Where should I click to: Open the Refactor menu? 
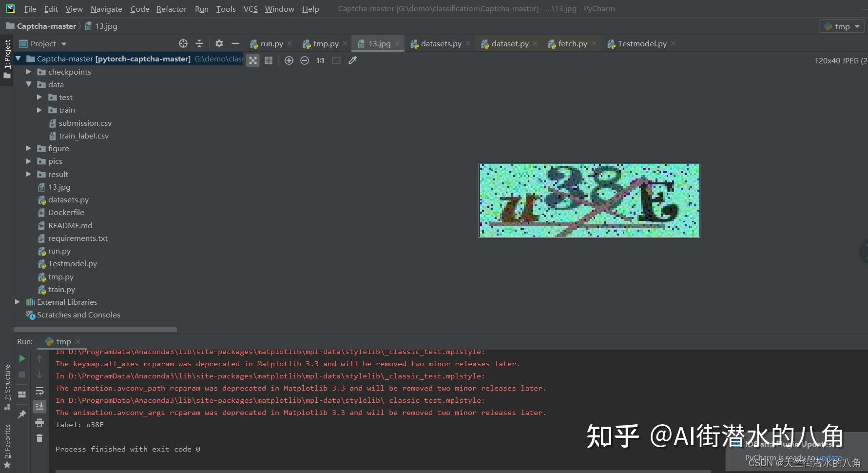point(171,9)
